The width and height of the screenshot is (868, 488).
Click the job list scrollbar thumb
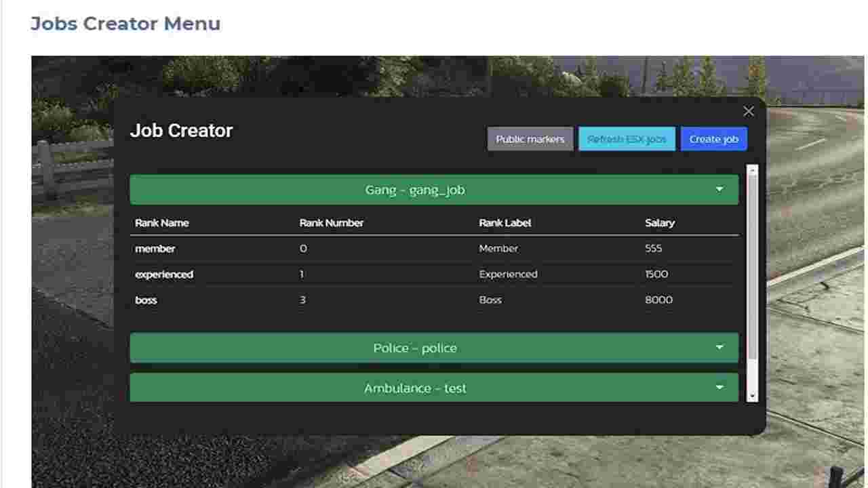(x=752, y=267)
